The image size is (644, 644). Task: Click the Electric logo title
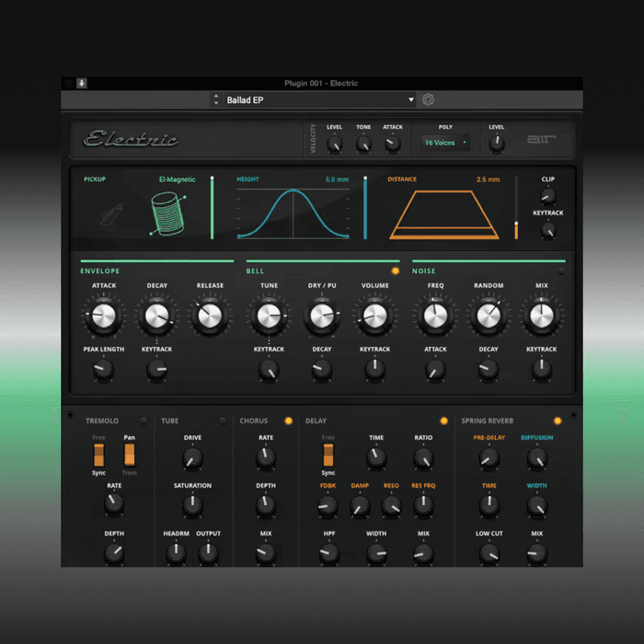click(x=131, y=140)
